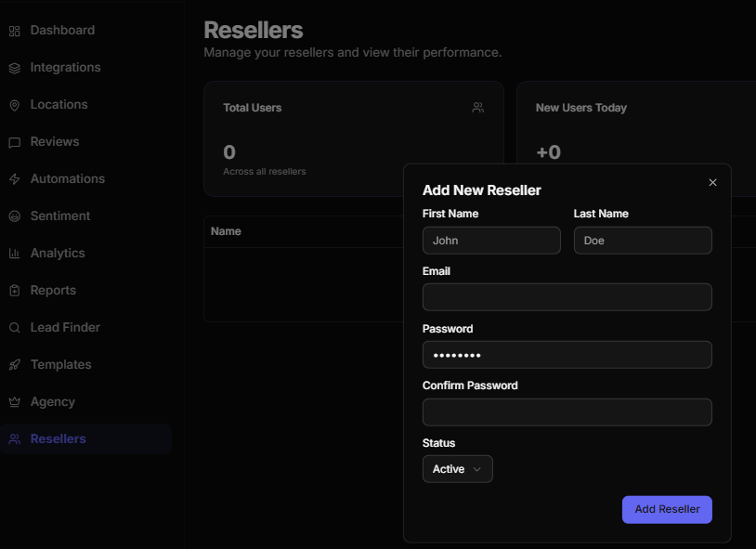Click the Total Users card icon
The width and height of the screenshot is (756, 549).
(x=477, y=108)
